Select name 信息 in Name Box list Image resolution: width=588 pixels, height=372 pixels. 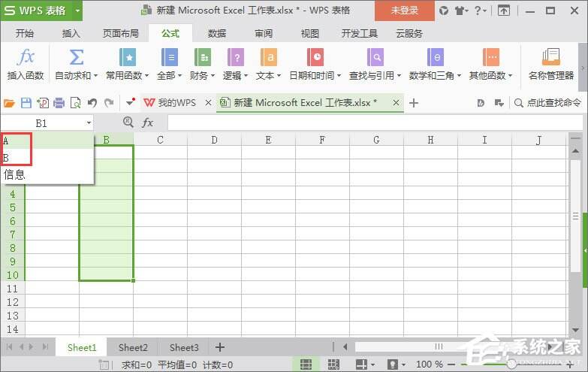(x=47, y=174)
